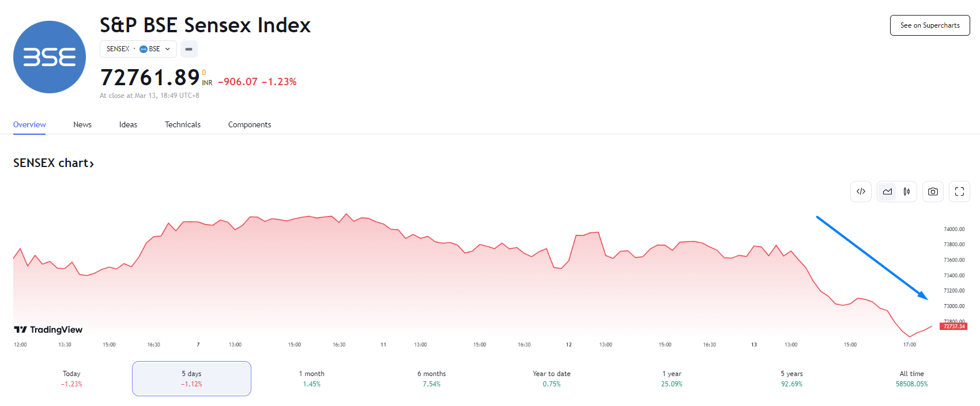Click the BSE logo circle
Viewport: 980px width, 406px height.
click(x=50, y=57)
